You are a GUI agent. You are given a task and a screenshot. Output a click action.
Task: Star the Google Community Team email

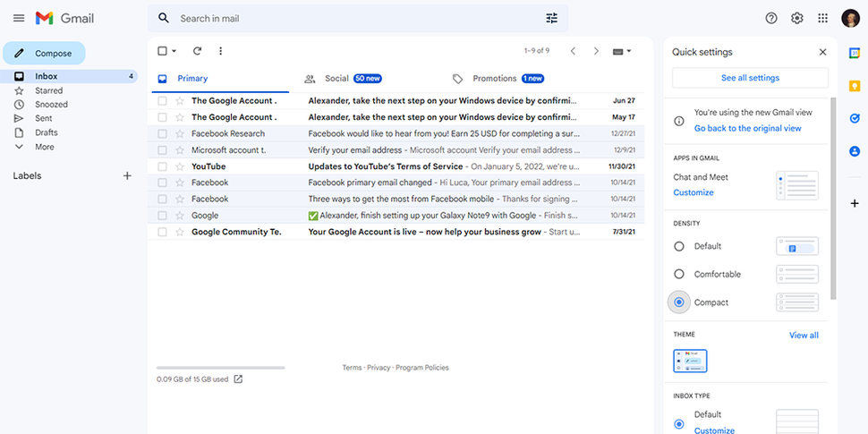click(x=179, y=232)
